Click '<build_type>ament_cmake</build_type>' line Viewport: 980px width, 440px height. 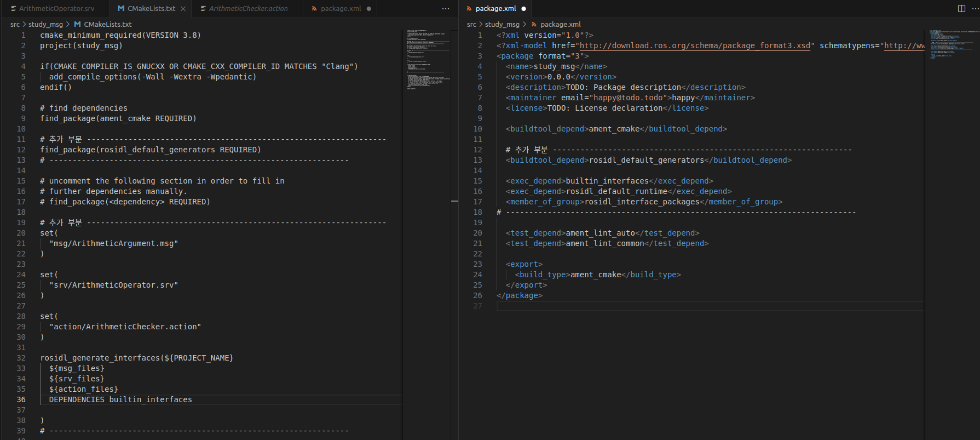598,275
